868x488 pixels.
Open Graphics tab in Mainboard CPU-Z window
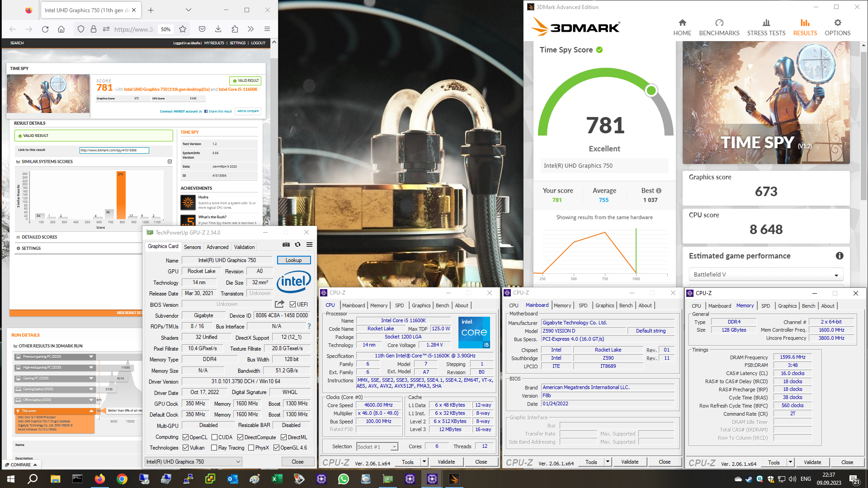604,305
